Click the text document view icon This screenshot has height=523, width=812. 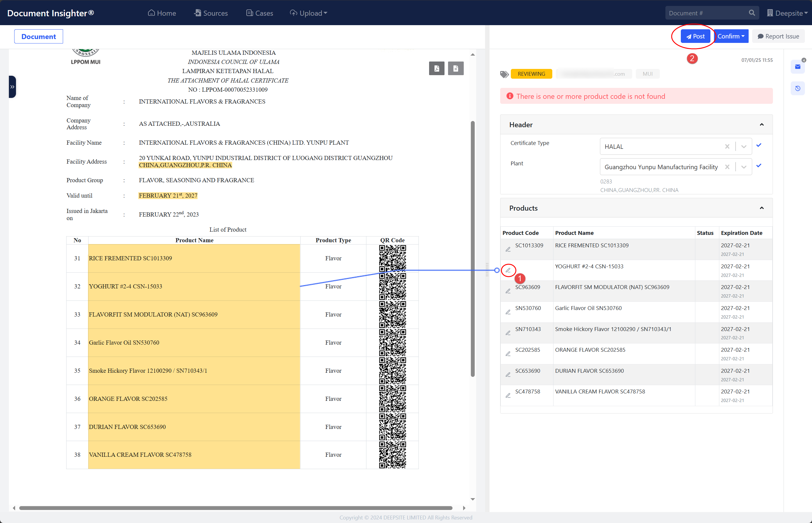coord(455,68)
